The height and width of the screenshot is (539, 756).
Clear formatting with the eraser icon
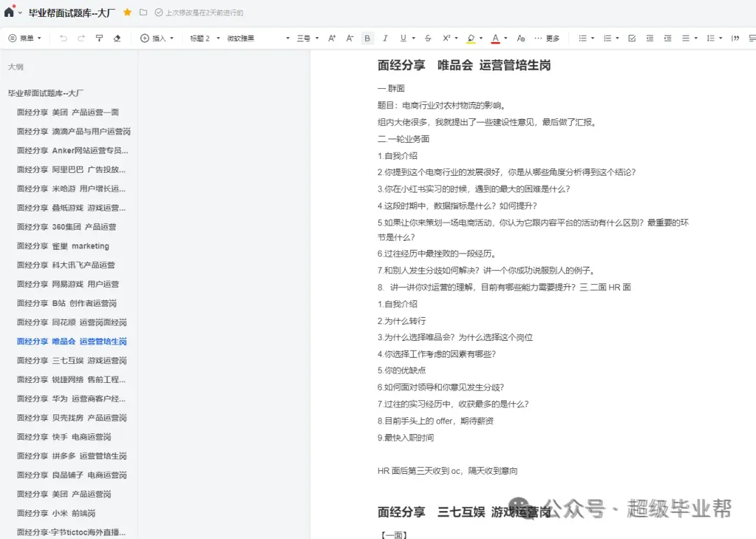(x=117, y=38)
